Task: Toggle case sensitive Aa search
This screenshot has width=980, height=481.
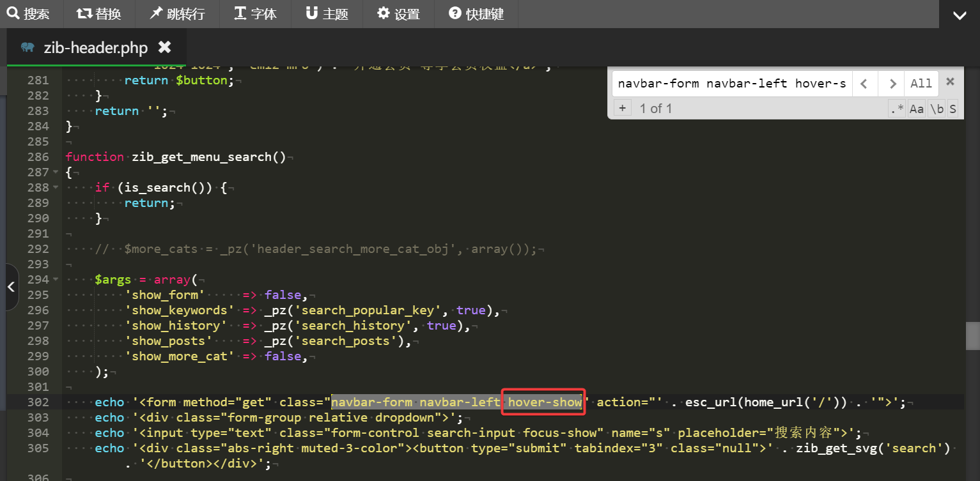Action: [917, 109]
